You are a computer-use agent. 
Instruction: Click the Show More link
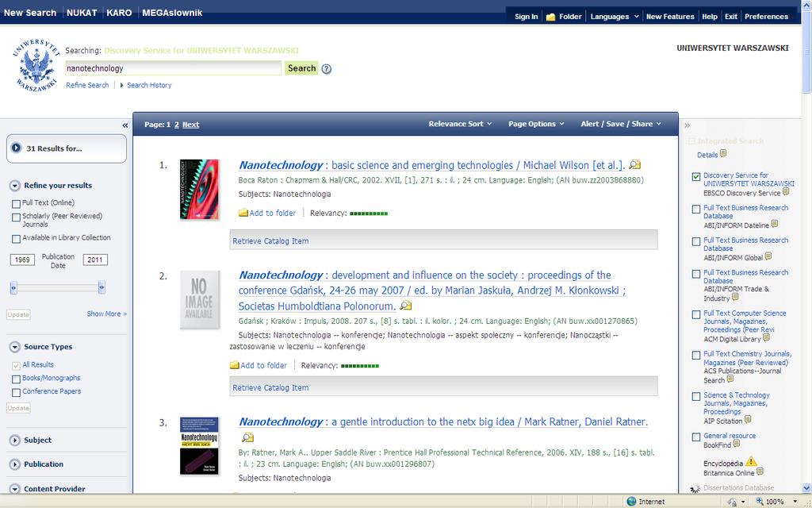(107, 314)
